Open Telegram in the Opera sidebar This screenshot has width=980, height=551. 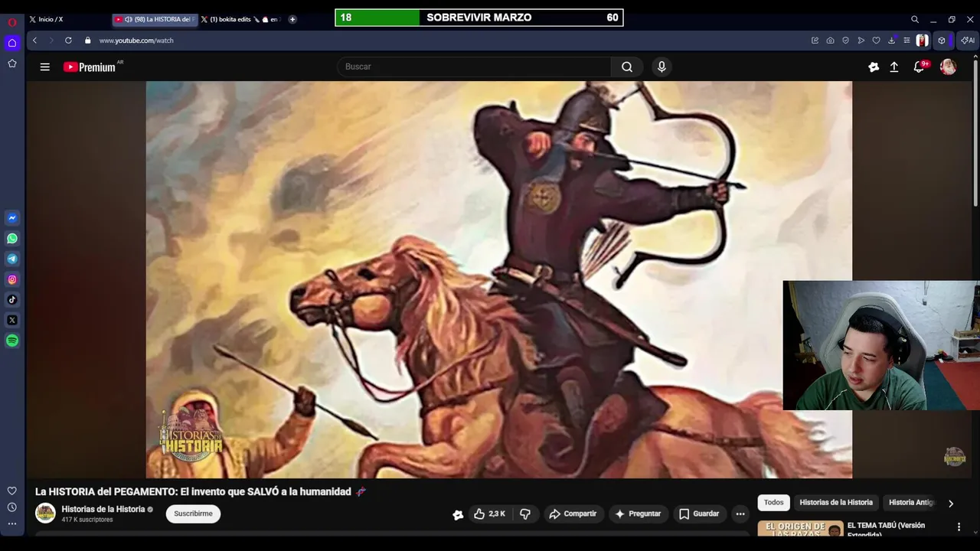tap(12, 259)
